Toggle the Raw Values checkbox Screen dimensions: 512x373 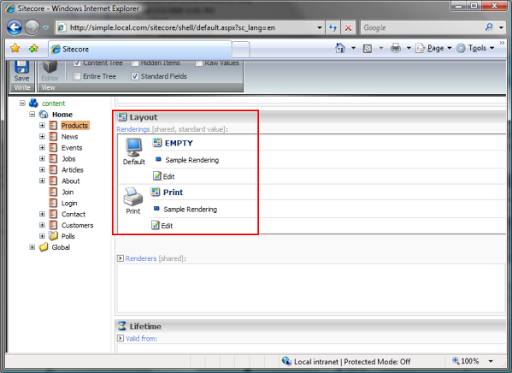[x=199, y=63]
